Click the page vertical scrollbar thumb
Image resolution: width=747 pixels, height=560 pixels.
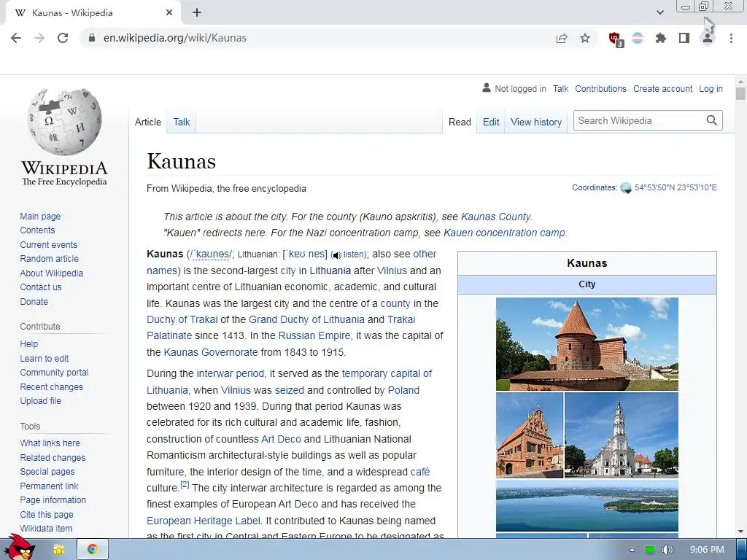coord(740,93)
